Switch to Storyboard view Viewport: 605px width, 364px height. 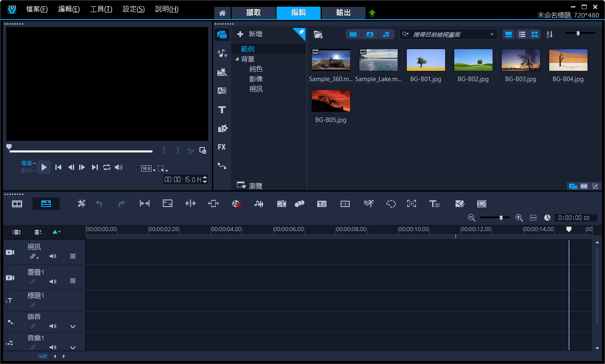click(17, 204)
